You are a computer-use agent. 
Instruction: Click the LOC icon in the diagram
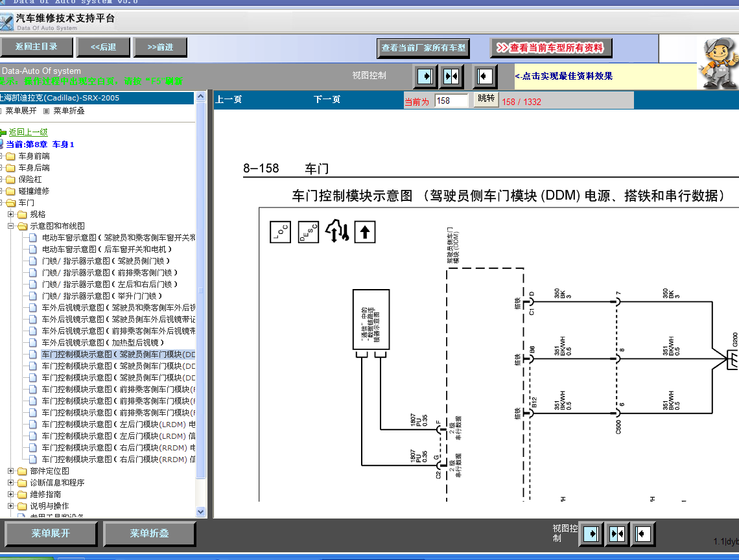pyautogui.click(x=280, y=232)
